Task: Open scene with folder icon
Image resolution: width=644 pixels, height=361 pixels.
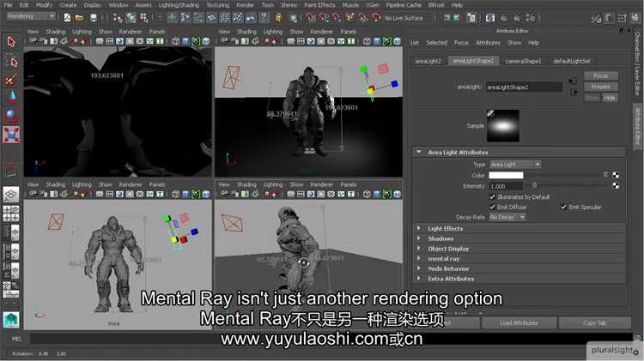Action: [79, 18]
